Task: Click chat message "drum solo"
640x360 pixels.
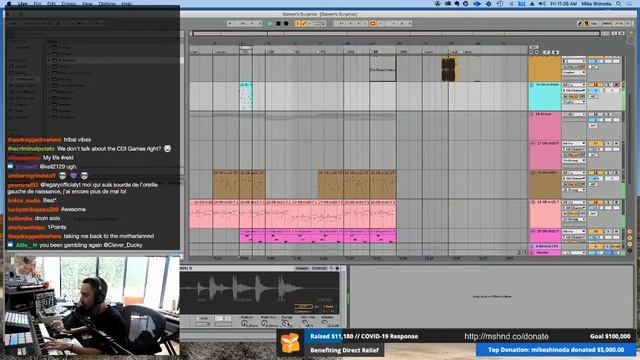Action: coord(47,218)
